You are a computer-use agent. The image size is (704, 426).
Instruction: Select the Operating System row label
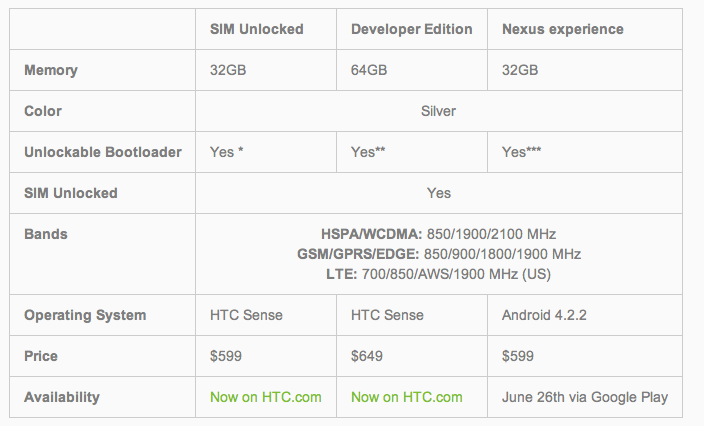(85, 315)
